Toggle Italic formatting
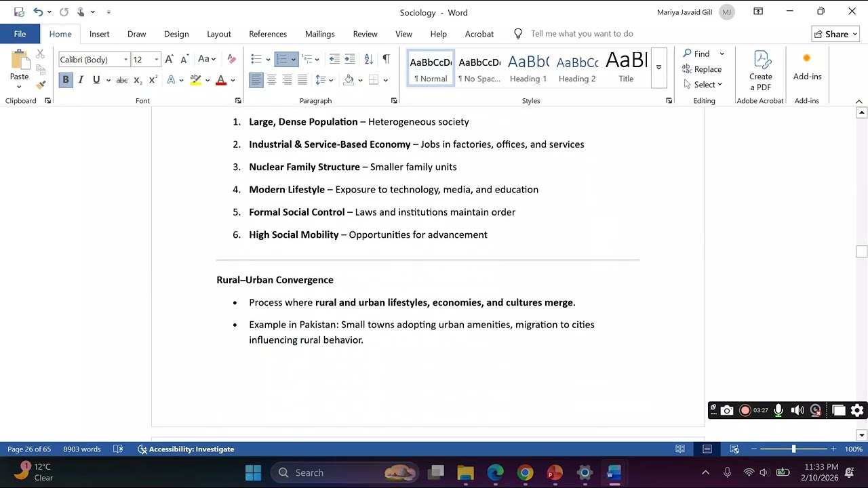This screenshot has height=488, width=868. pos(81,80)
